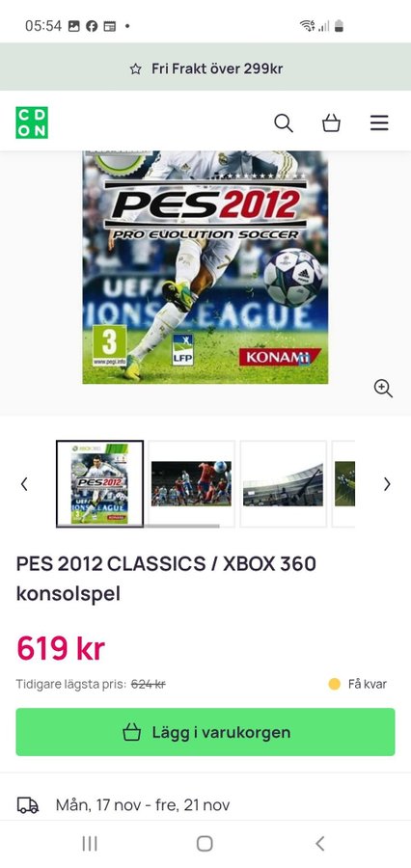Image resolution: width=411 pixels, height=868 pixels.
Task: Tap the main PES 2012 cover image
Action: 205,267
